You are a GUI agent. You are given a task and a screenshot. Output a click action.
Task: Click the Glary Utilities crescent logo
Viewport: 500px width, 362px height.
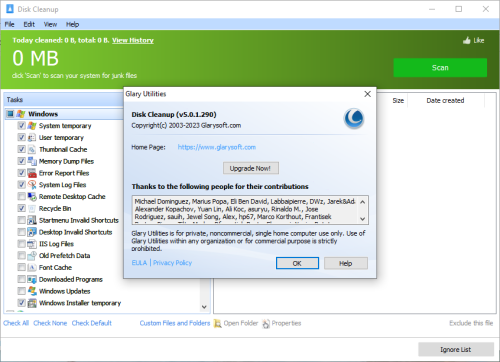pyautogui.click(x=354, y=118)
